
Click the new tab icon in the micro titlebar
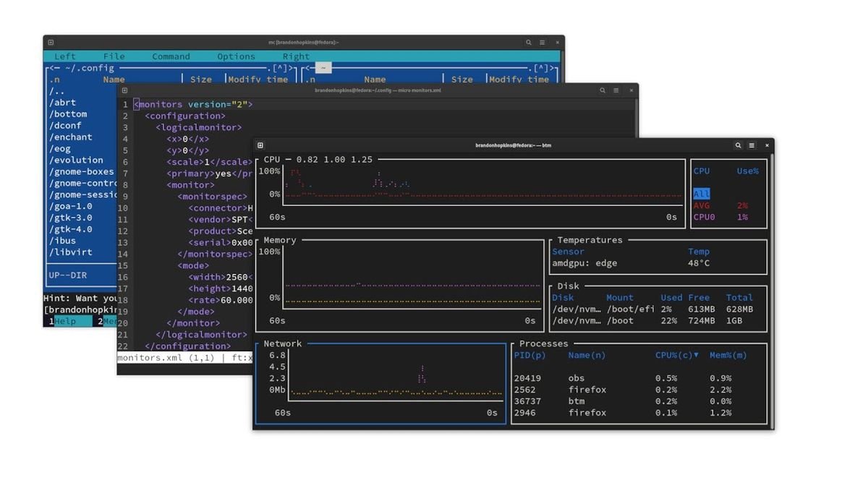point(124,90)
